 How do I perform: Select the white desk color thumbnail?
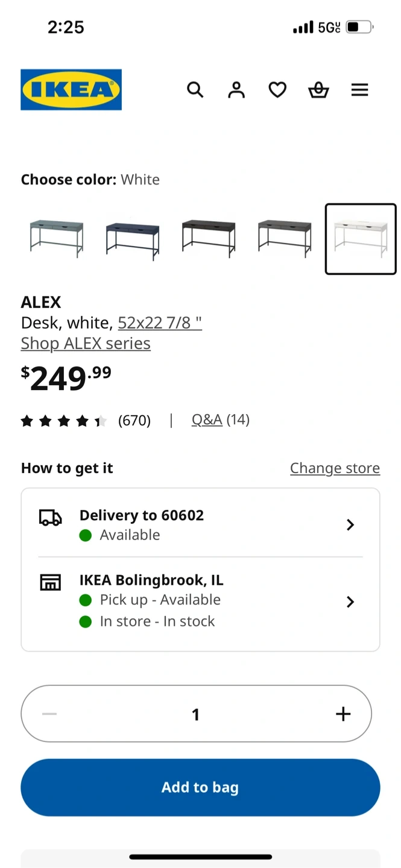(x=361, y=239)
